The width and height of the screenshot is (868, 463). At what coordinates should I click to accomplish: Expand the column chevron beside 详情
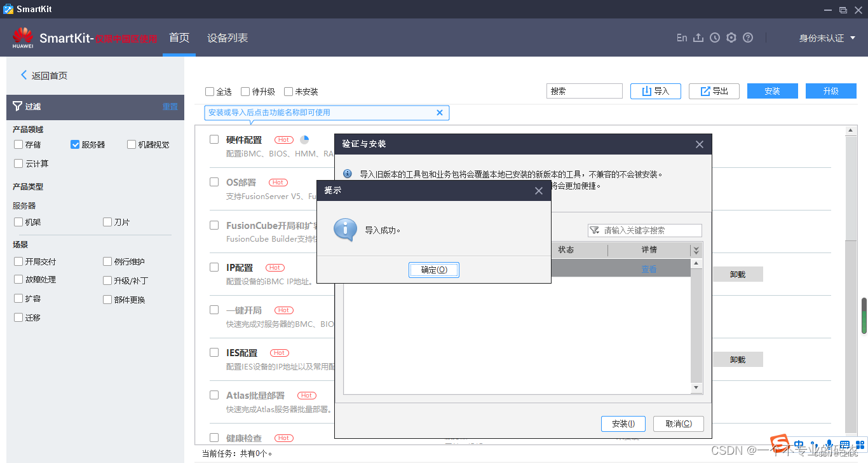tap(696, 250)
